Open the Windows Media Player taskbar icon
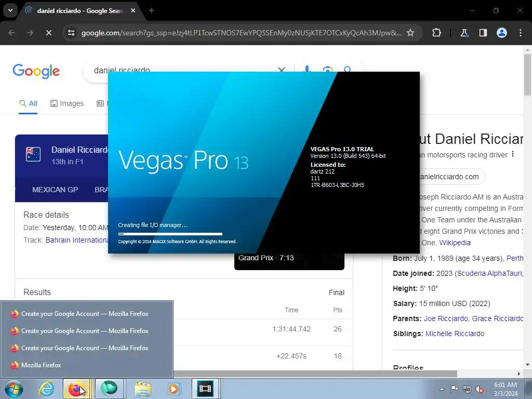 coord(174,389)
